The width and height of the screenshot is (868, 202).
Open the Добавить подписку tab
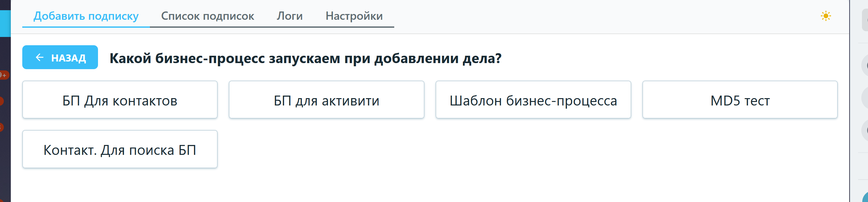click(86, 16)
